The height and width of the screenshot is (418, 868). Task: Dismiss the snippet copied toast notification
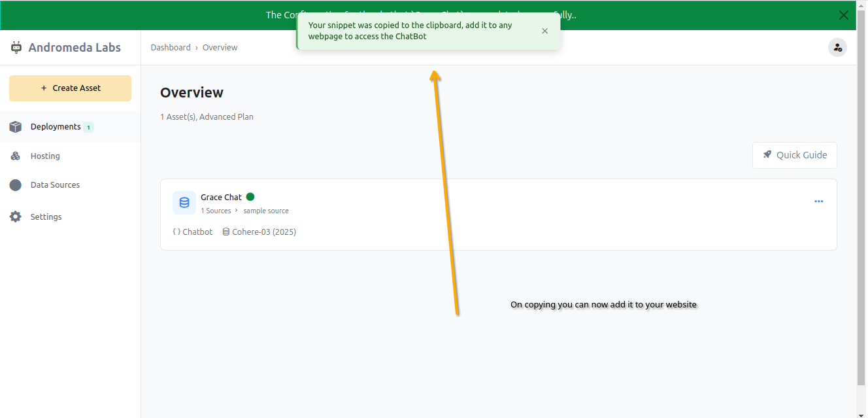click(544, 31)
